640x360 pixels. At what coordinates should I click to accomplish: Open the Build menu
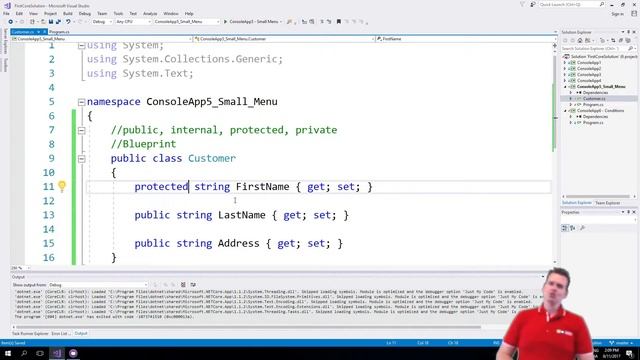tap(68, 13)
